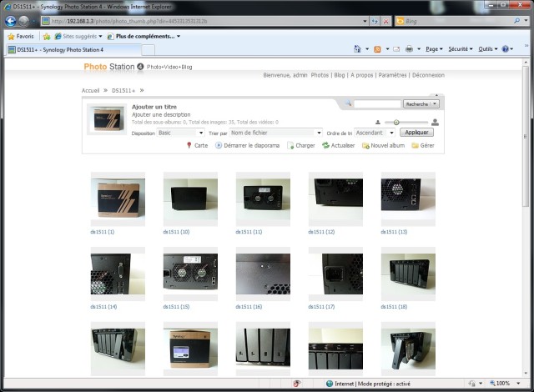This screenshot has height=392, width=534.
Task: Go to Photos in top navigation
Action: pos(320,75)
